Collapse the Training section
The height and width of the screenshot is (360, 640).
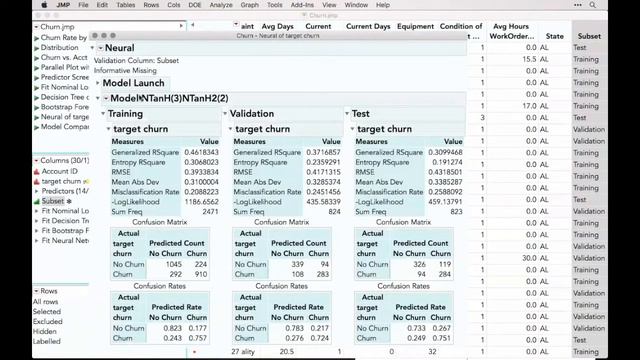(x=103, y=114)
